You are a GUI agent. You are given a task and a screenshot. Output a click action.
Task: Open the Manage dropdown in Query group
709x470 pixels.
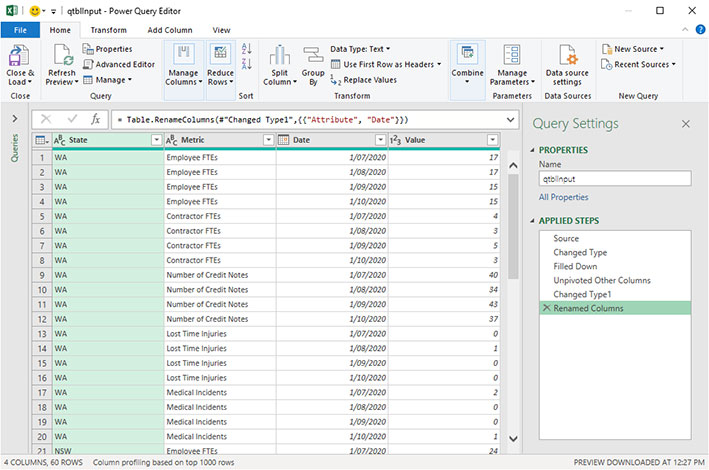tap(108, 80)
